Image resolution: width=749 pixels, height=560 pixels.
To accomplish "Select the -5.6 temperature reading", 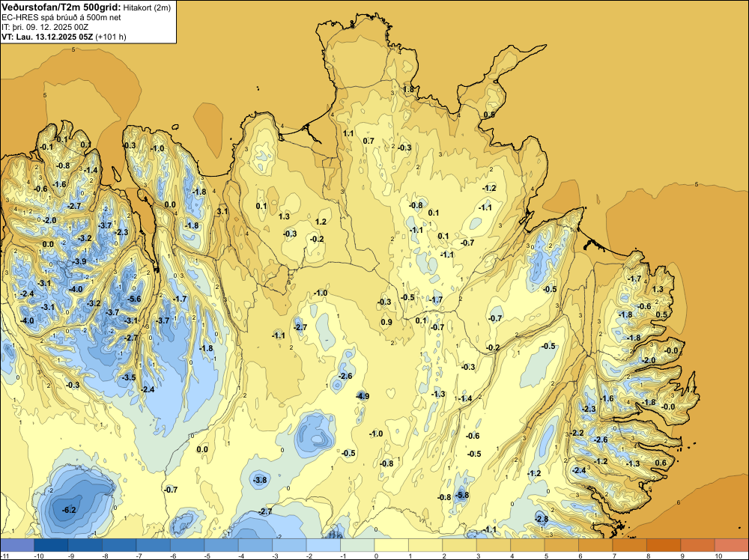I will [134, 299].
